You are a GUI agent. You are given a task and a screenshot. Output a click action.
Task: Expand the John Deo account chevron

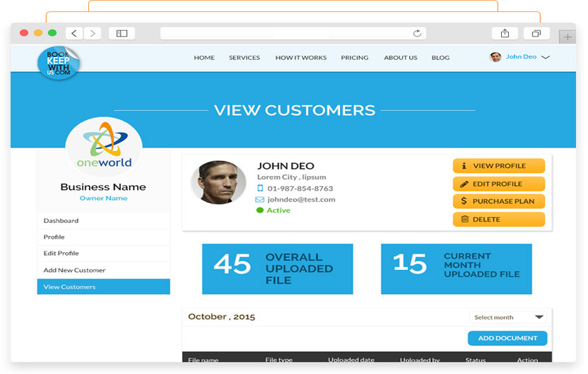tap(545, 57)
